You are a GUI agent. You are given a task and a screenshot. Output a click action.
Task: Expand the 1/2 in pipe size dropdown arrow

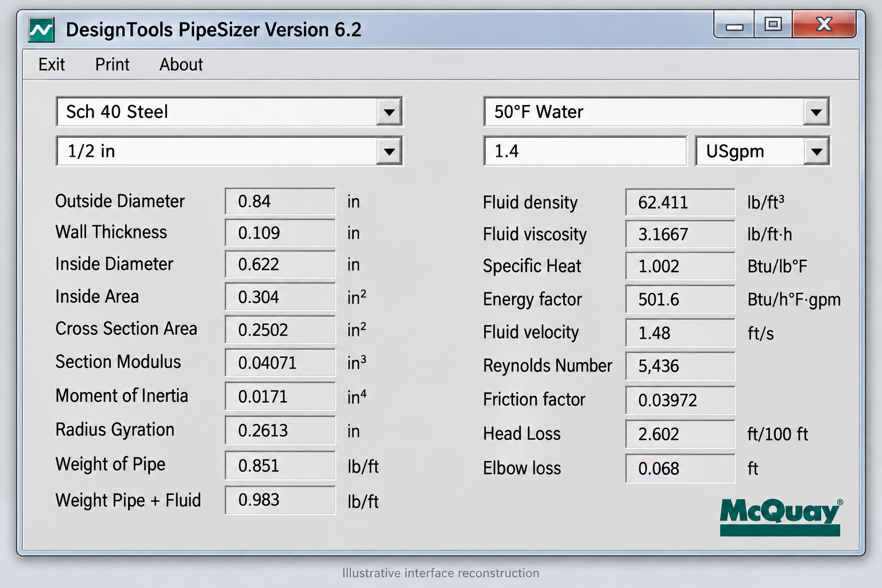tap(389, 152)
